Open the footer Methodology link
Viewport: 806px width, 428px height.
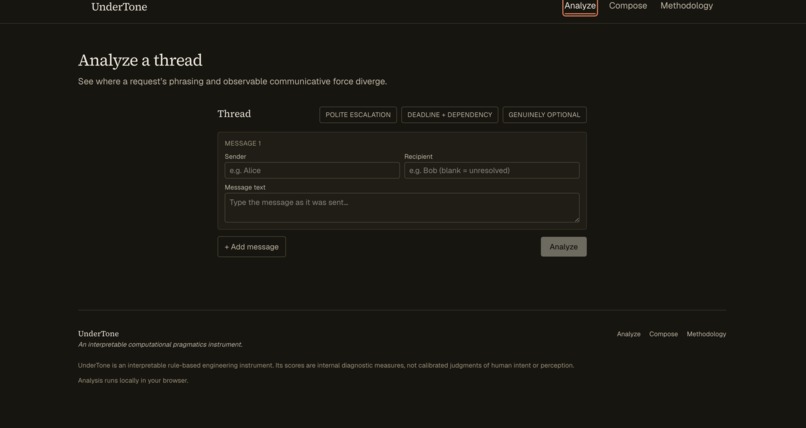coord(706,334)
